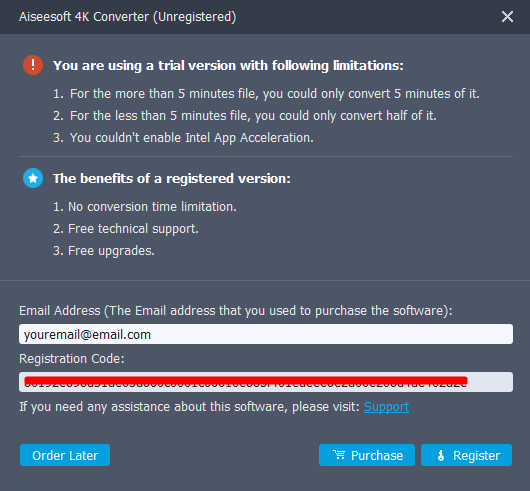Click the Free technical support line
Screen dimensions: 530x491
click(126, 229)
